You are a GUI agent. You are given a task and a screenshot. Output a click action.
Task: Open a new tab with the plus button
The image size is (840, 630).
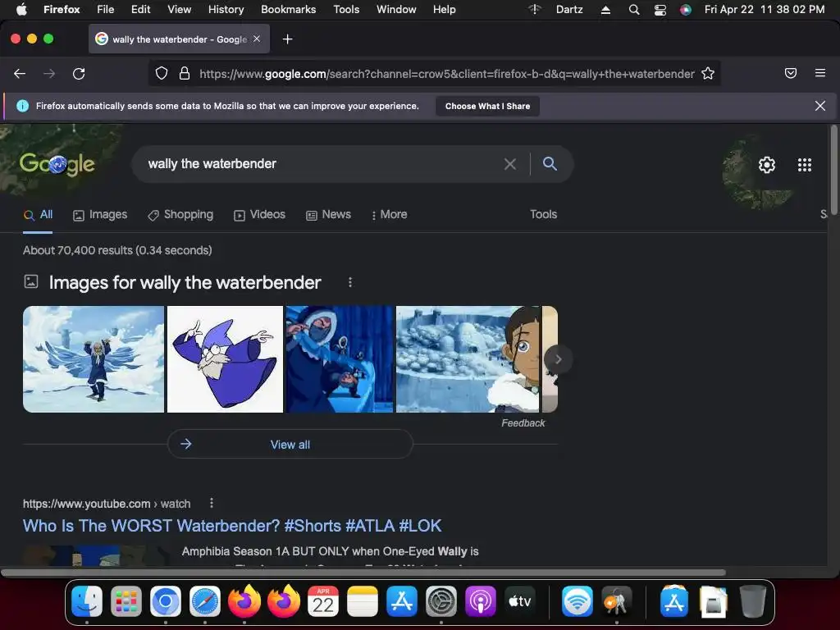click(288, 39)
